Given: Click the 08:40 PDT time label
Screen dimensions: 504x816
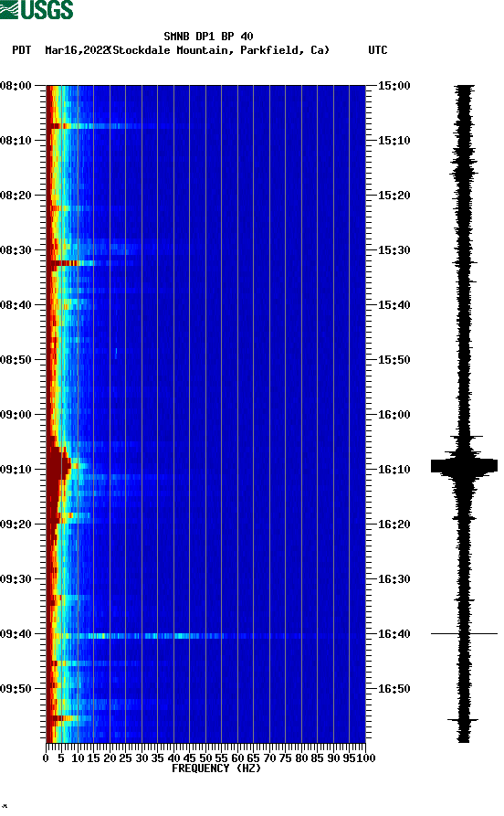Looking at the screenshot, I should click(16, 305).
